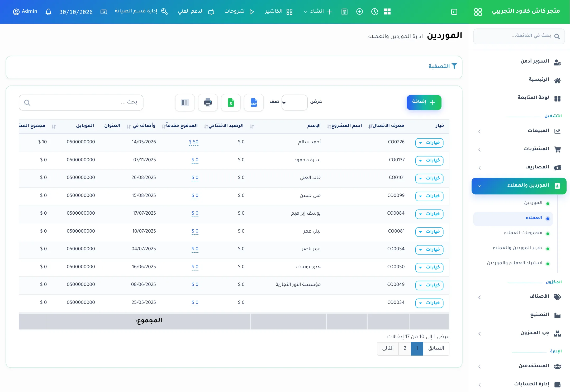Open the maintenance department management (إدارة قسم الصيانة)
Screen dimensions: 570x392
click(x=141, y=11)
